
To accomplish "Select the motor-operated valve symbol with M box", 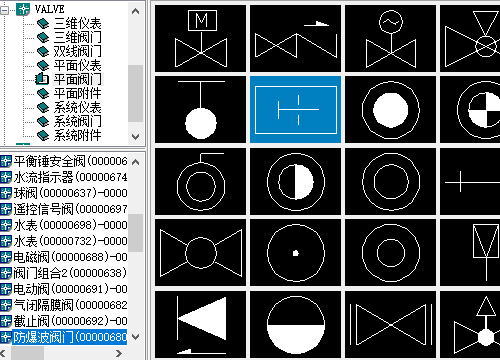I will click(200, 38).
